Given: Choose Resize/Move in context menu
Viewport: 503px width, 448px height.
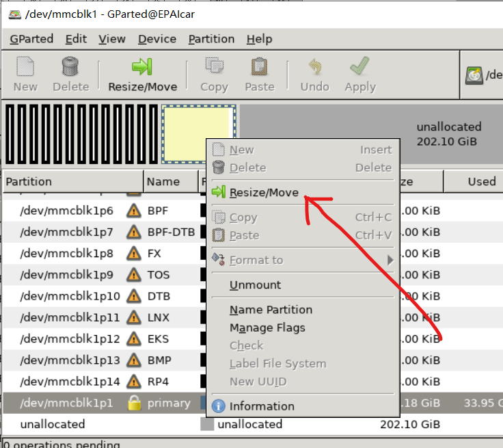Looking at the screenshot, I should (x=303, y=192).
